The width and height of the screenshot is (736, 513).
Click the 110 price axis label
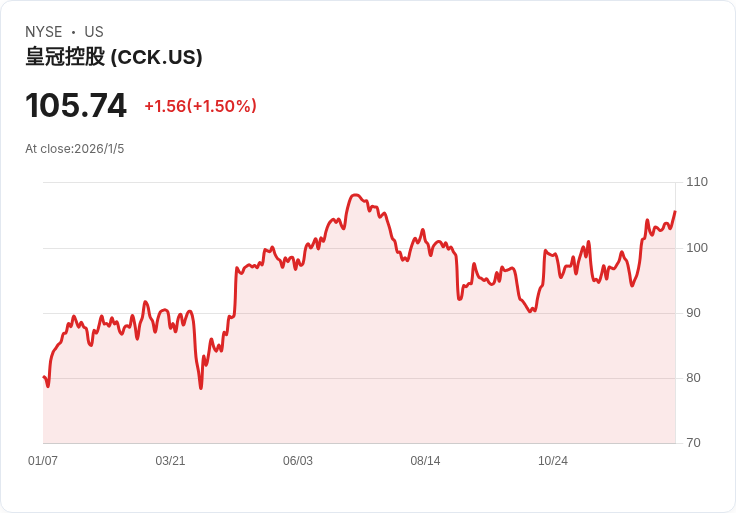coord(697,182)
